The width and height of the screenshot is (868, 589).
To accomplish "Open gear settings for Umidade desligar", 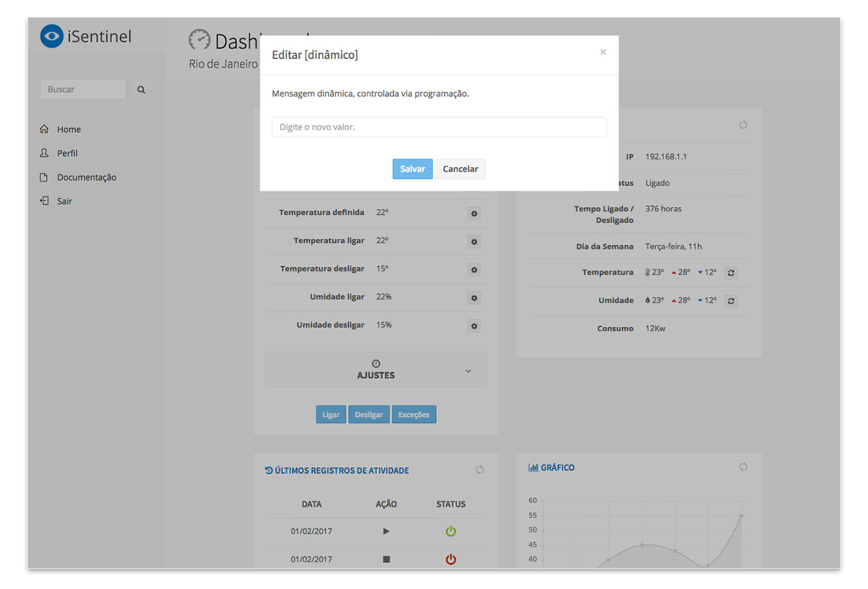I will pyautogui.click(x=474, y=326).
